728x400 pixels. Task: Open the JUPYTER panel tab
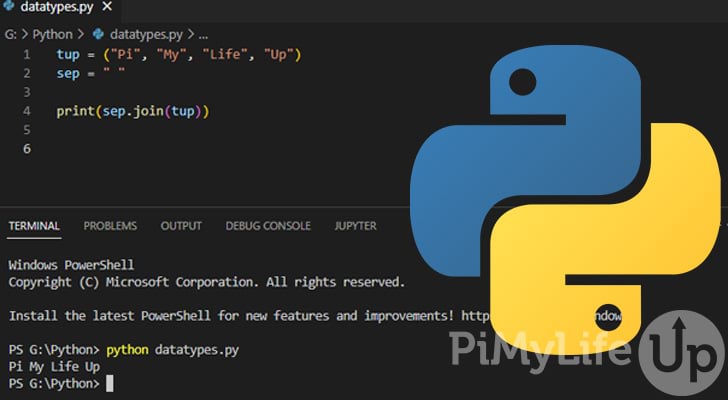pyautogui.click(x=356, y=226)
